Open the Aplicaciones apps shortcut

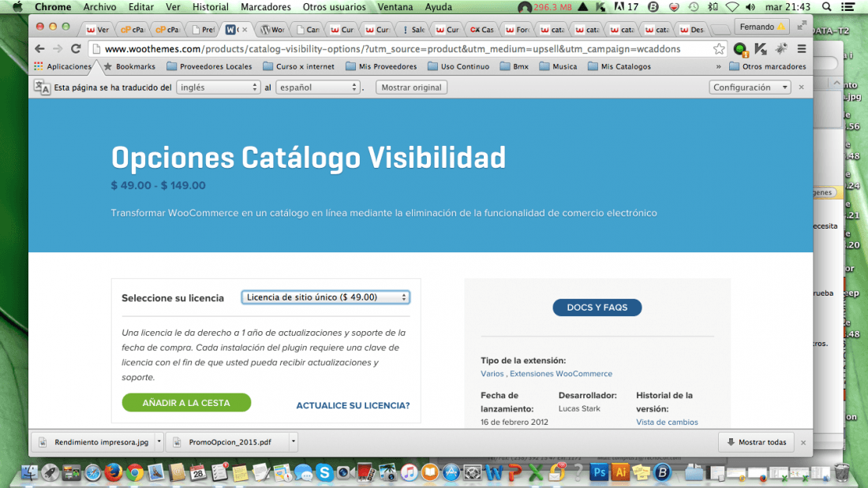(62, 66)
